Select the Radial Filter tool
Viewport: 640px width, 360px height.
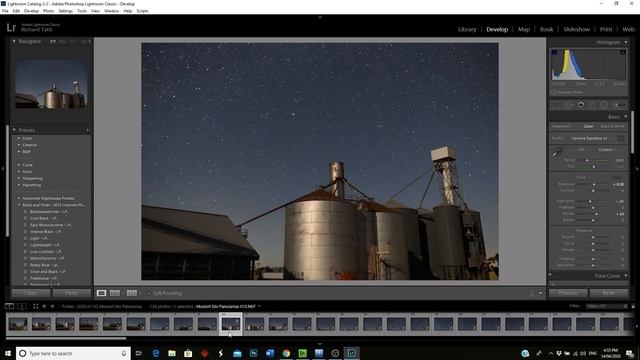coord(604,105)
